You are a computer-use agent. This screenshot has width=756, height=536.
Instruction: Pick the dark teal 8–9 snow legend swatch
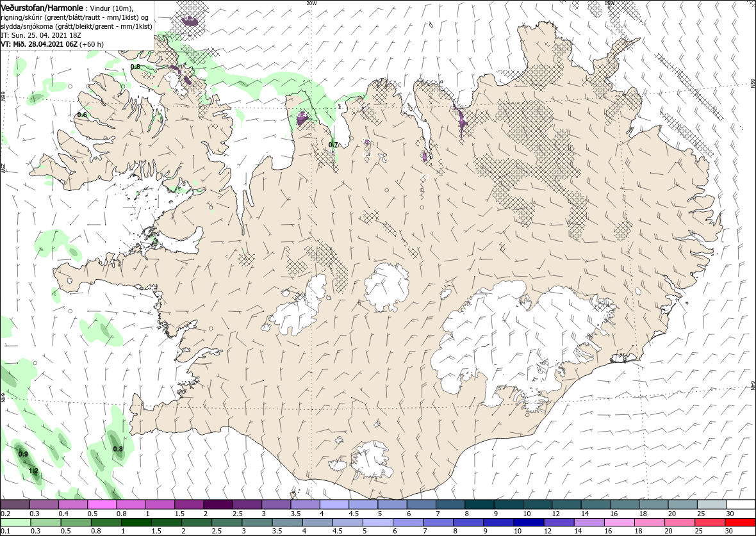click(479, 505)
